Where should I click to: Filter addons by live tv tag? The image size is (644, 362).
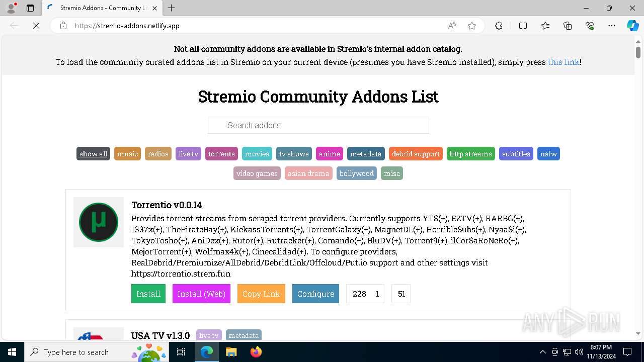pyautogui.click(x=188, y=154)
